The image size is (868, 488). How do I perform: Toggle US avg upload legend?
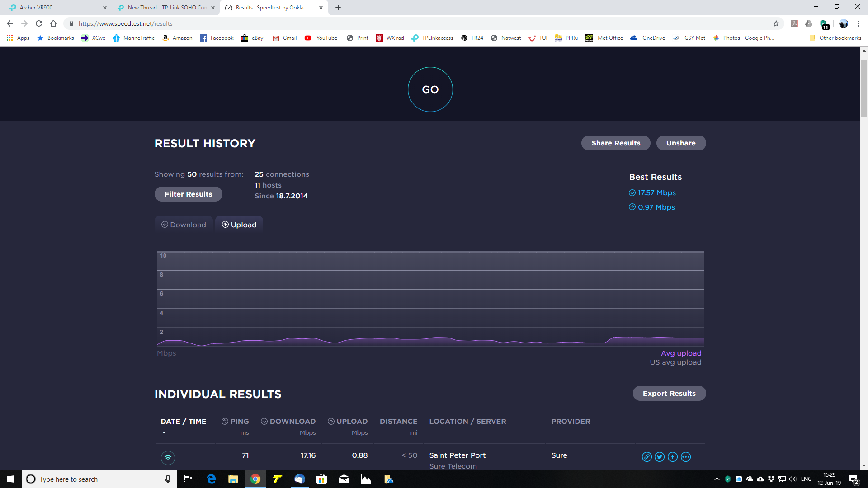pos(675,362)
